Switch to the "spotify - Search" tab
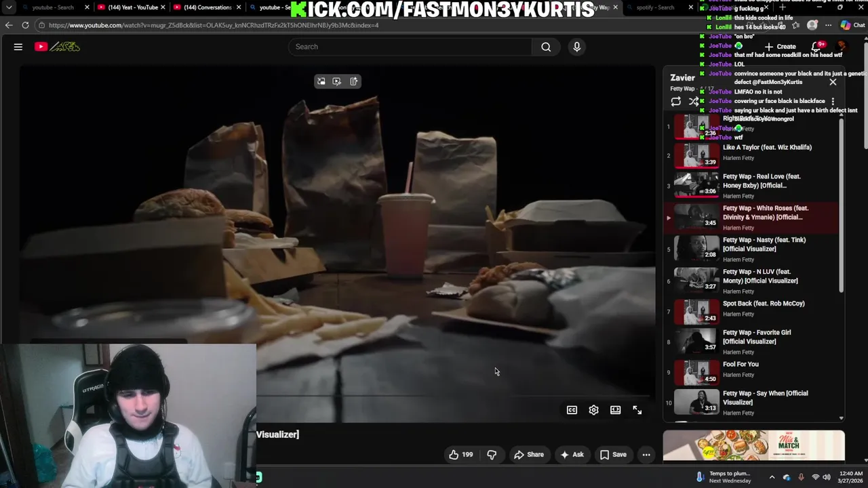The height and width of the screenshot is (488, 868). point(656,7)
